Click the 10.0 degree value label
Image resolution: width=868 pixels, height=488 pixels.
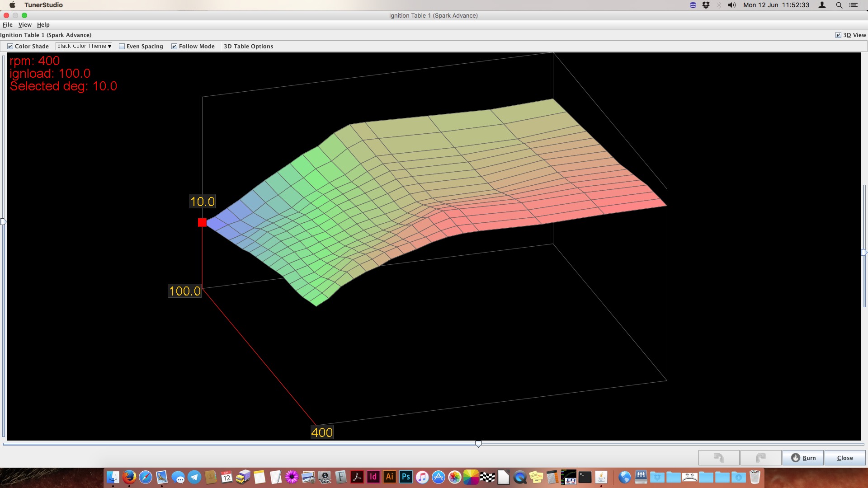tap(202, 202)
